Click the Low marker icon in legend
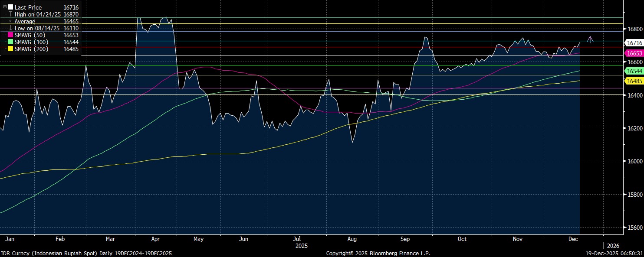The width and height of the screenshot is (644, 257). coord(10,28)
